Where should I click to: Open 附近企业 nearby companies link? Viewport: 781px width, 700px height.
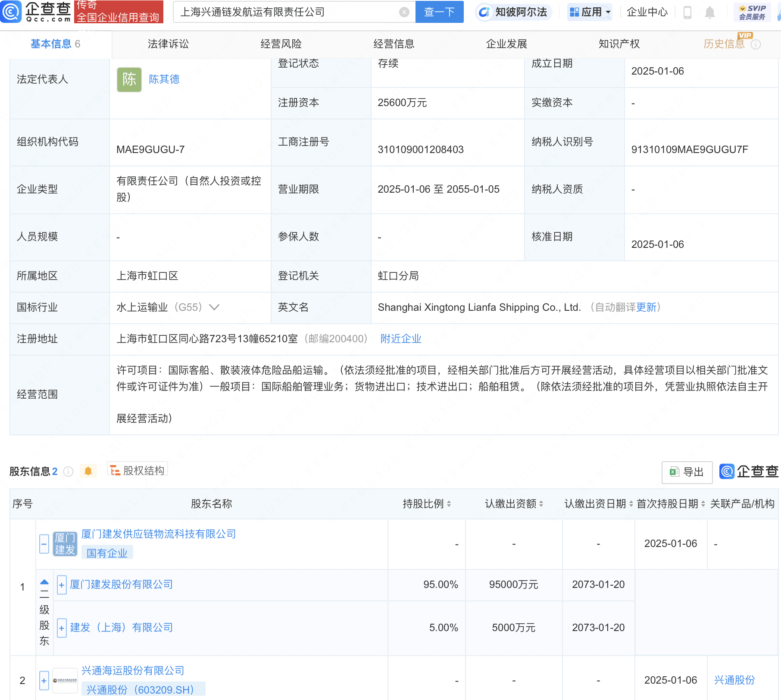point(401,339)
